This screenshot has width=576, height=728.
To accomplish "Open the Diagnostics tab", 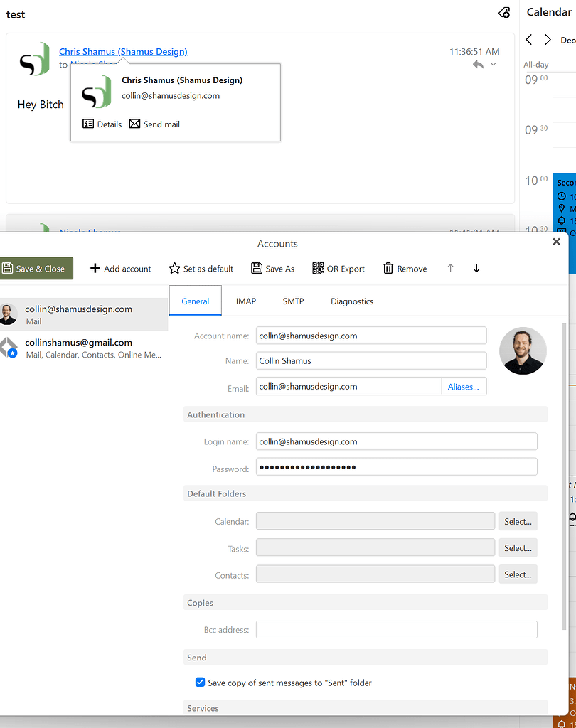I will tap(352, 301).
